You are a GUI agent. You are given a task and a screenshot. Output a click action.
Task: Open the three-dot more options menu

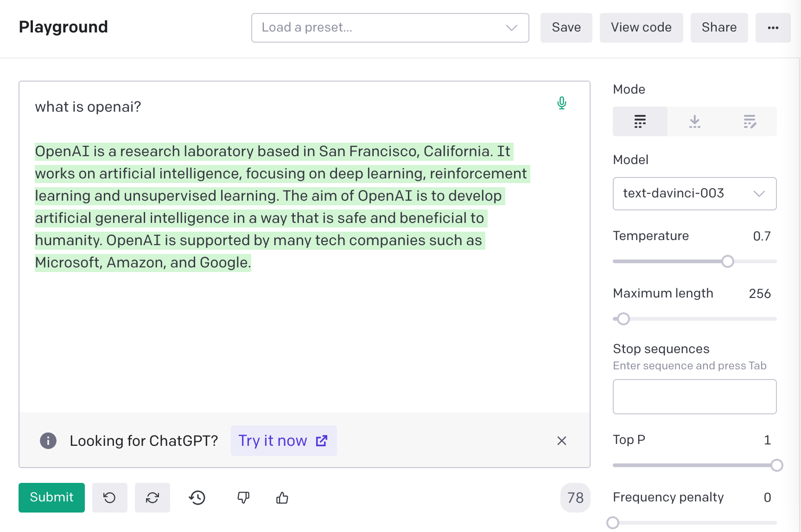coord(773,28)
